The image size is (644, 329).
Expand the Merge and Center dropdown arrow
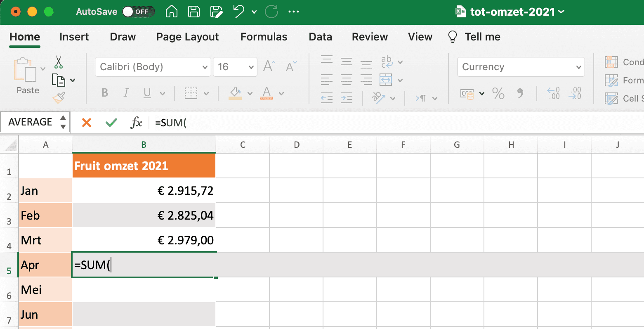(x=400, y=79)
